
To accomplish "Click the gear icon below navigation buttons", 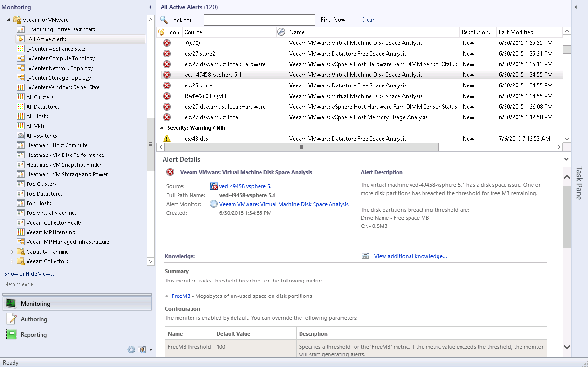I will coord(131,349).
